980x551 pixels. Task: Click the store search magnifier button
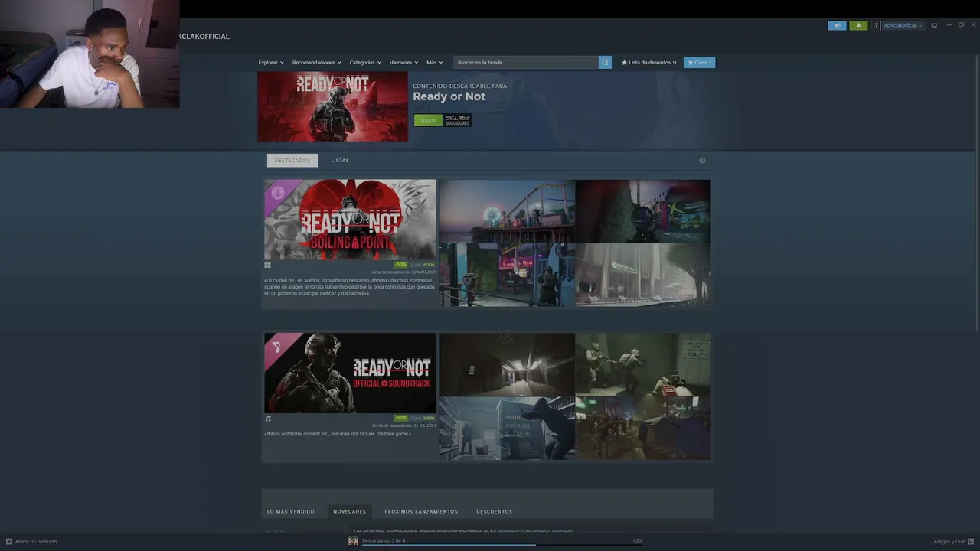[x=605, y=63]
